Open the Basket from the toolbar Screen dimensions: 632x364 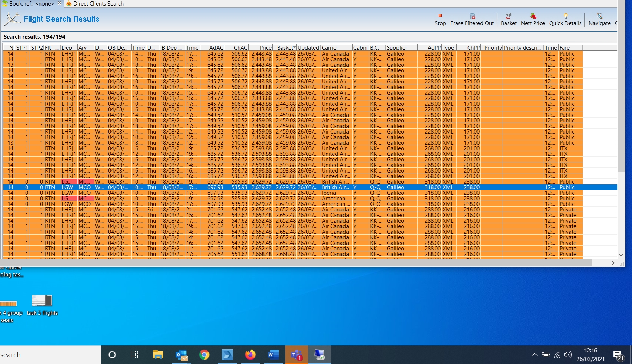click(509, 20)
